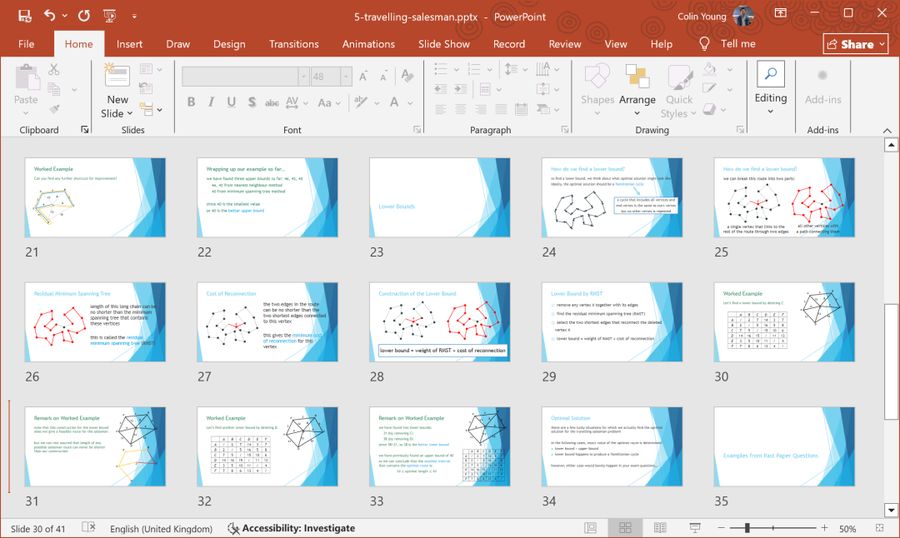Click the Find search icon above Editing
The height and width of the screenshot is (538, 900).
[770, 74]
